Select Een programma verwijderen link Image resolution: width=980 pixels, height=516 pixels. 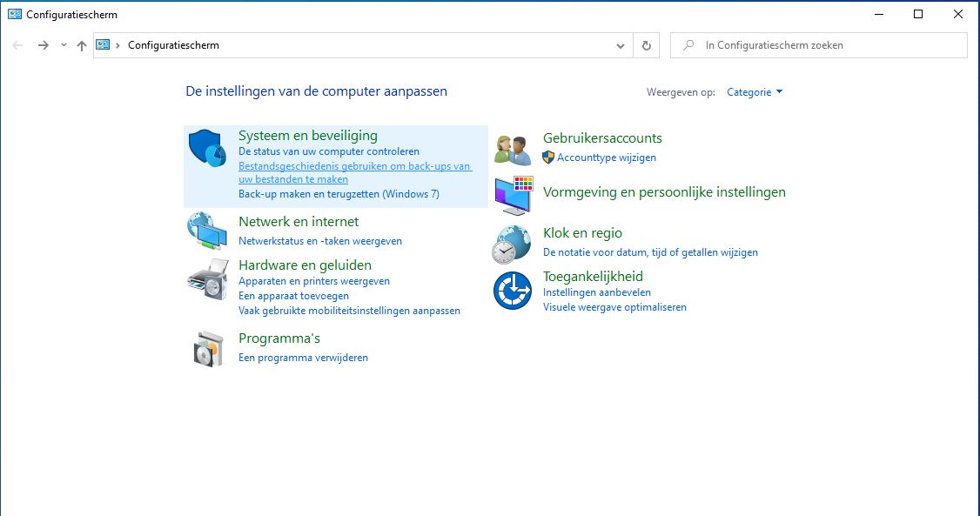tap(303, 358)
